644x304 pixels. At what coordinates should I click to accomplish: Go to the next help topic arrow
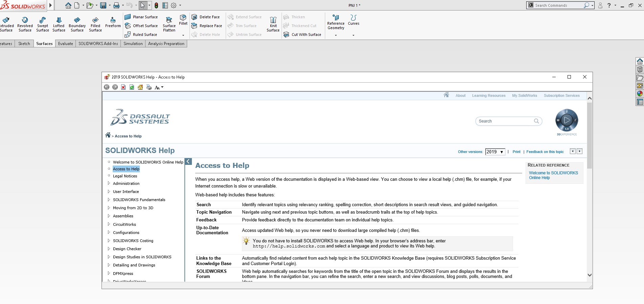[580, 151]
